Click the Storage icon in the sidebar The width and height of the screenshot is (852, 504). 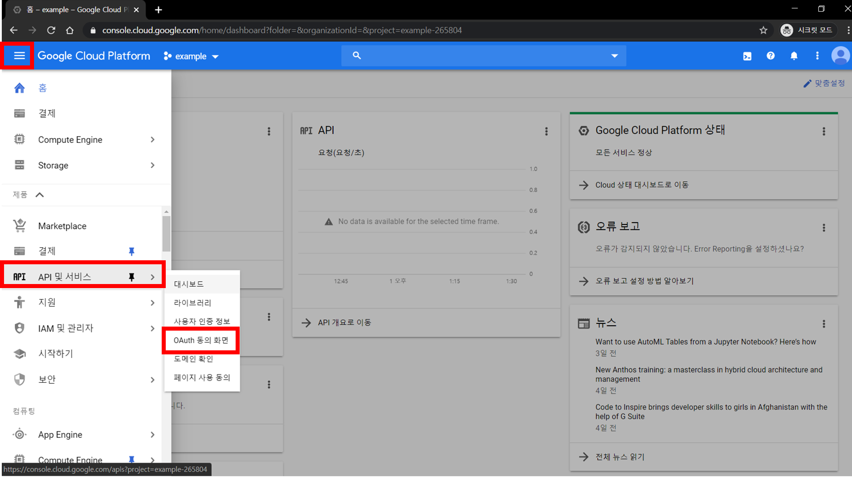pyautogui.click(x=19, y=165)
